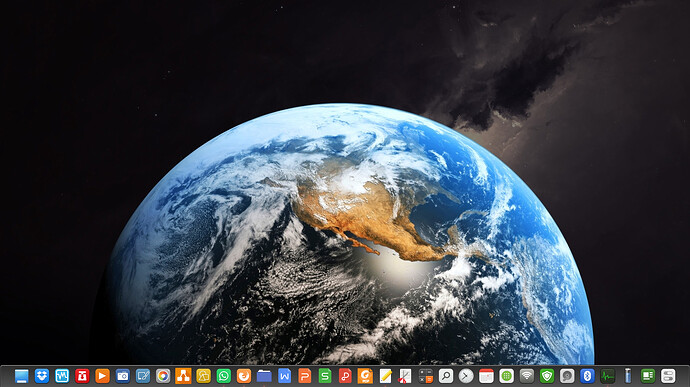Open Dropbox from the dock
Screen dimensions: 690x387
click(x=42, y=376)
